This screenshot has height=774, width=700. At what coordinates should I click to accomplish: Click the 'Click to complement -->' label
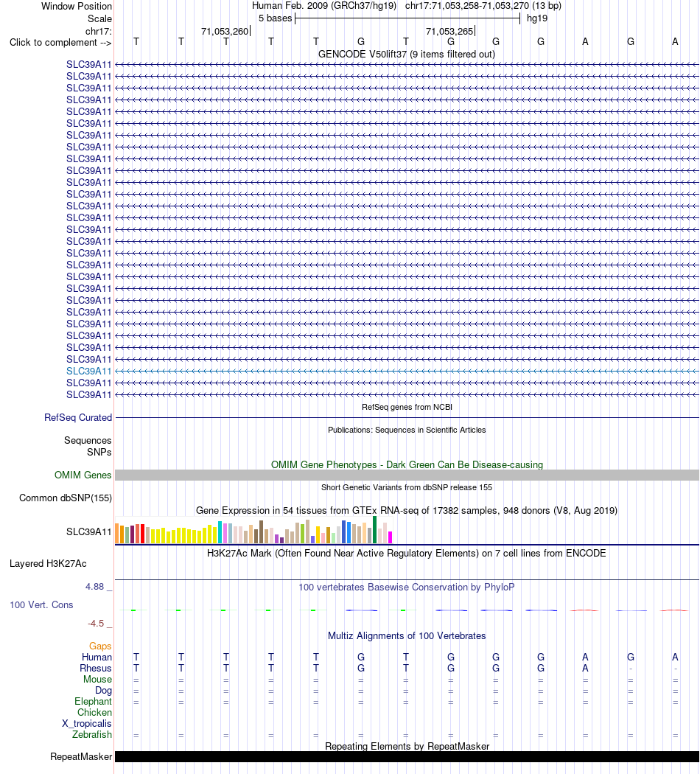(x=60, y=43)
